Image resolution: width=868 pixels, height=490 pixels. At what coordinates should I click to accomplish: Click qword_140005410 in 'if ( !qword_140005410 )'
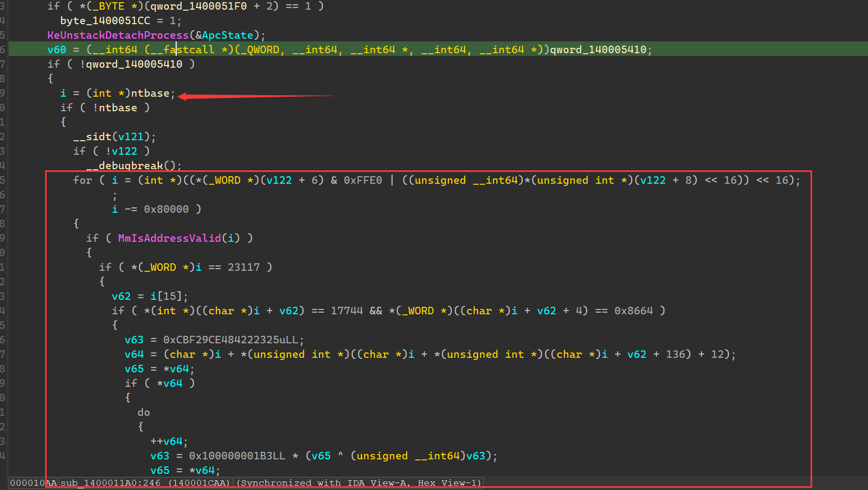134,64
